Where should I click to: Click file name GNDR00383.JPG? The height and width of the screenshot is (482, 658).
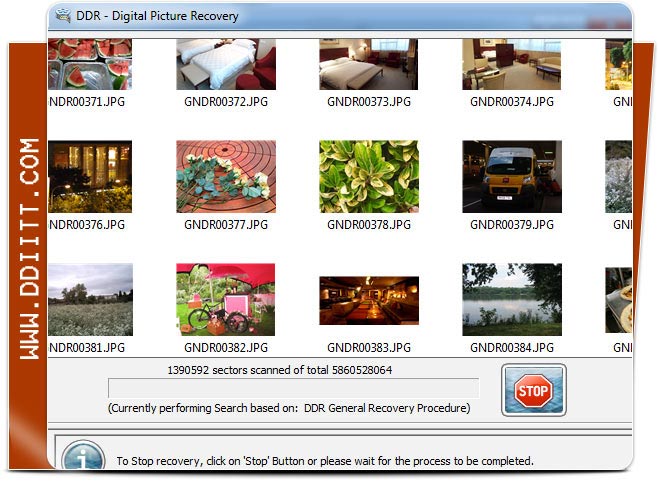point(369,347)
